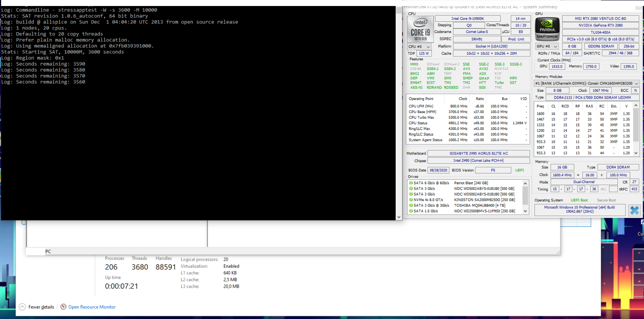Close HWiNFO summary with the blue X button
644x319 pixels.
click(x=634, y=210)
